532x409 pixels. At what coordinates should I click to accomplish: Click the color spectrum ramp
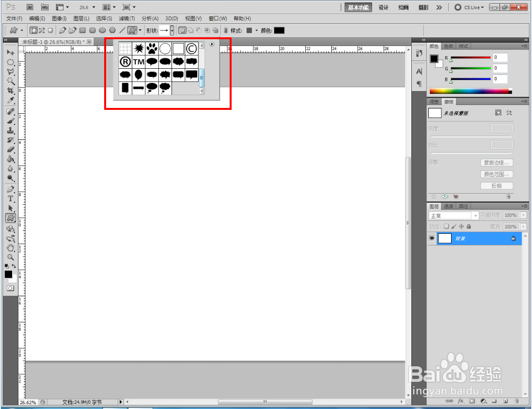(470, 91)
